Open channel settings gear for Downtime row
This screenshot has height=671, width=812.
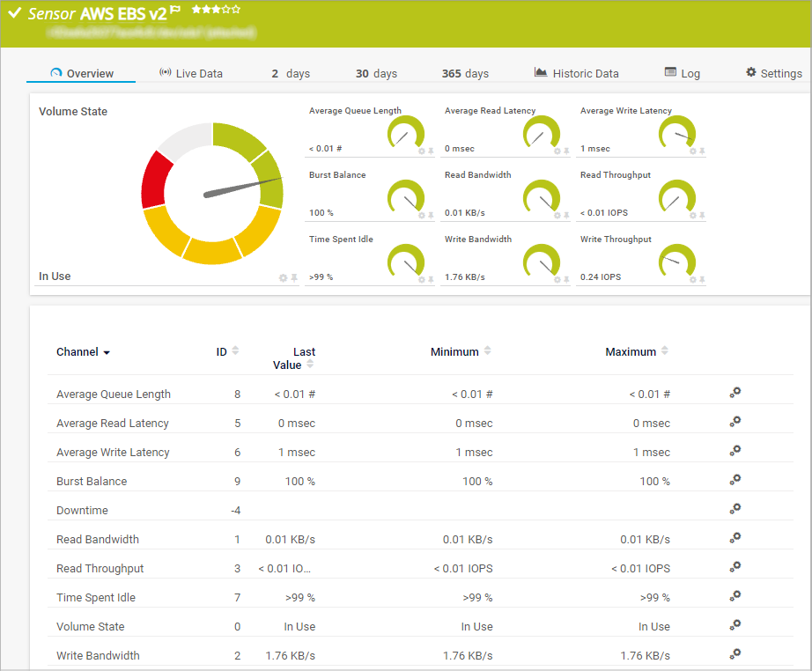point(735,509)
